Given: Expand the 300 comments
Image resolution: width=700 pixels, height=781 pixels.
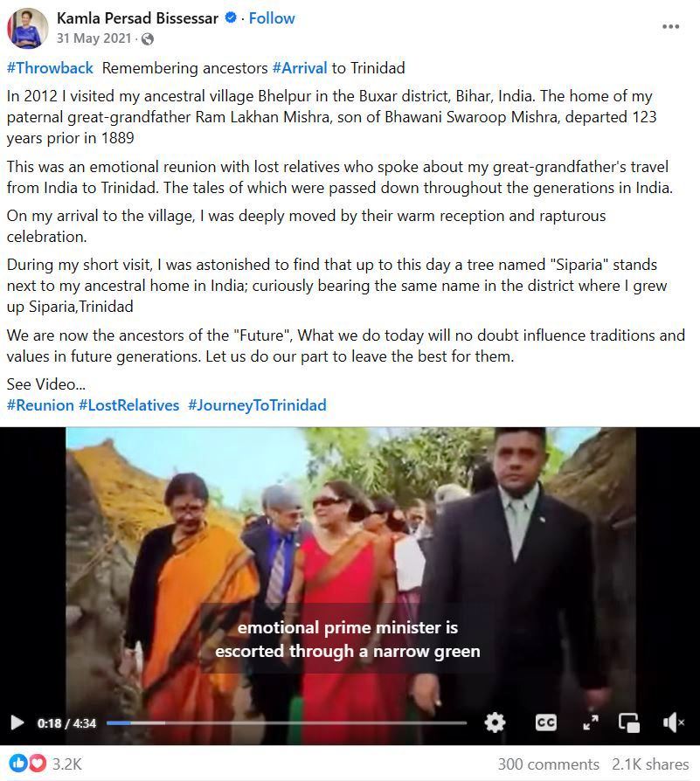Looking at the screenshot, I should pyautogui.click(x=549, y=764).
